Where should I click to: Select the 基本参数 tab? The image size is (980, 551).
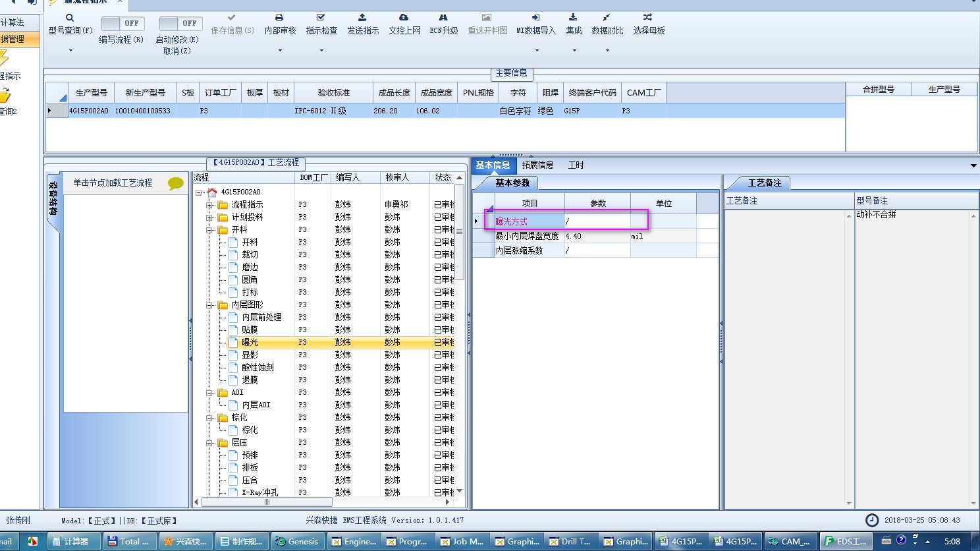(512, 183)
